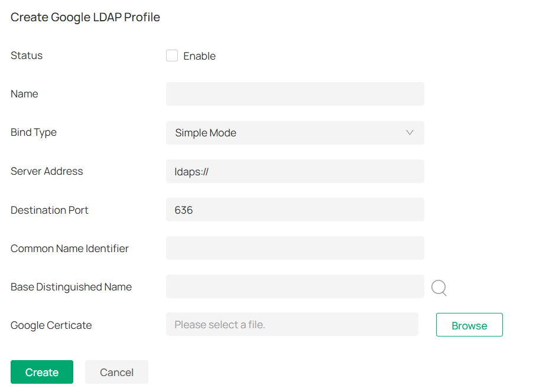Edit the Server Address ldaps:// field
The image size is (536, 392).
click(295, 171)
